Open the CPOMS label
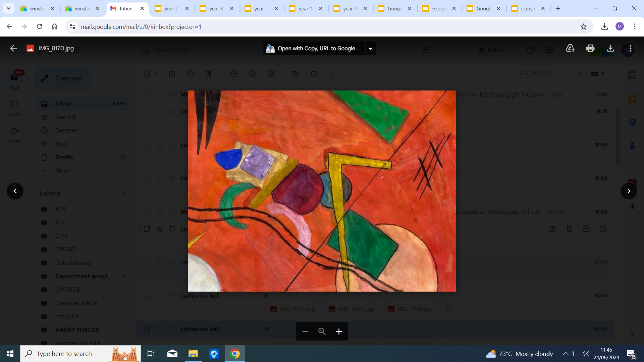The height and width of the screenshot is (362, 644). point(65,249)
